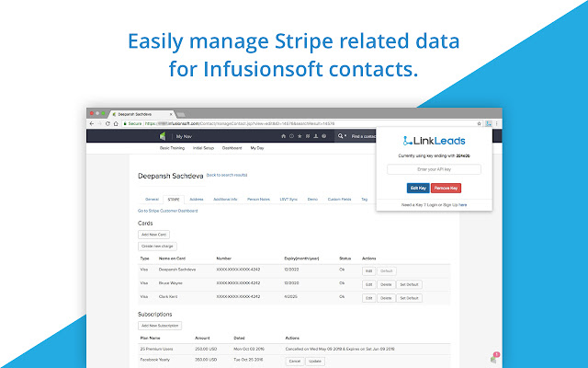Click Cancel for Facebook Yearly subscription
The width and height of the screenshot is (588, 368).
click(x=295, y=362)
